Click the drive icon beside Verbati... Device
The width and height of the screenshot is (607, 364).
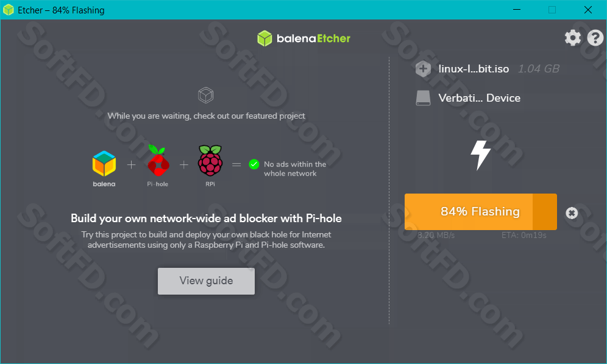coord(423,98)
